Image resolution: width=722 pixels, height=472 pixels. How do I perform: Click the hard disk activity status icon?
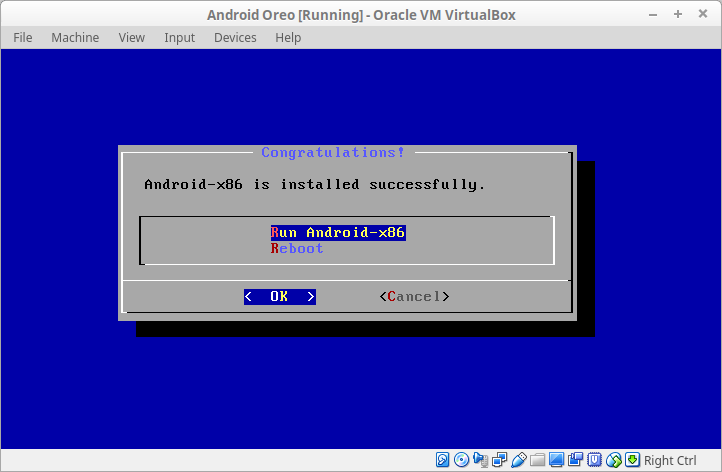[443, 460]
